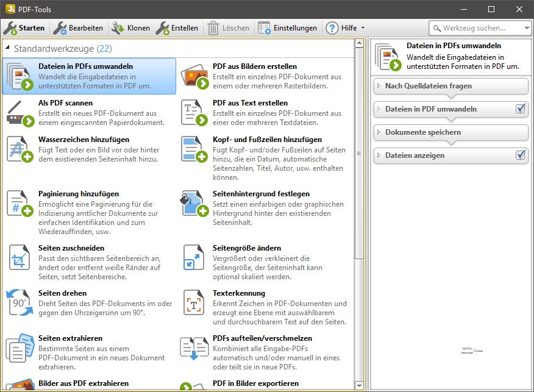The width and height of the screenshot is (534, 392).
Task: Click the Hilfe question mark icon
Action: click(x=332, y=28)
